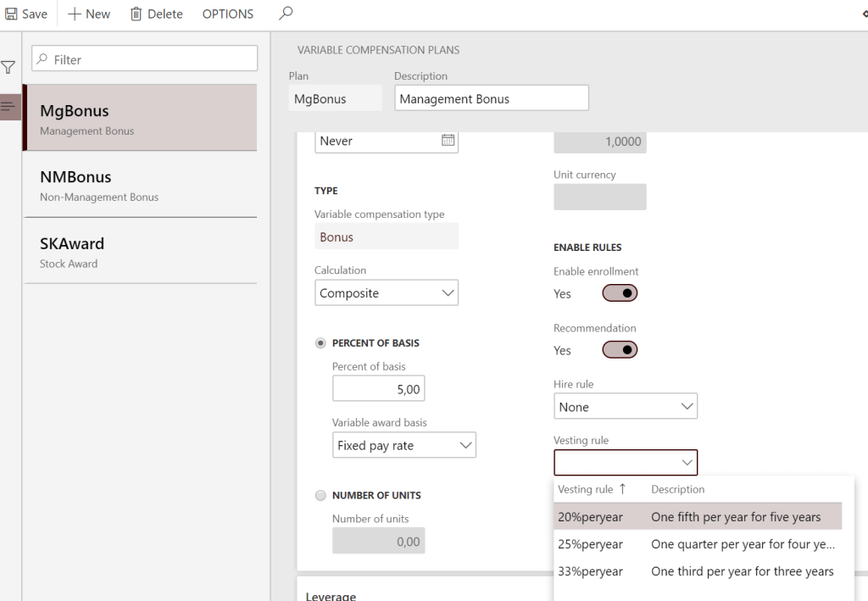Select the Percent of basis radio button
Viewport: 868px width, 601px height.
pos(320,343)
